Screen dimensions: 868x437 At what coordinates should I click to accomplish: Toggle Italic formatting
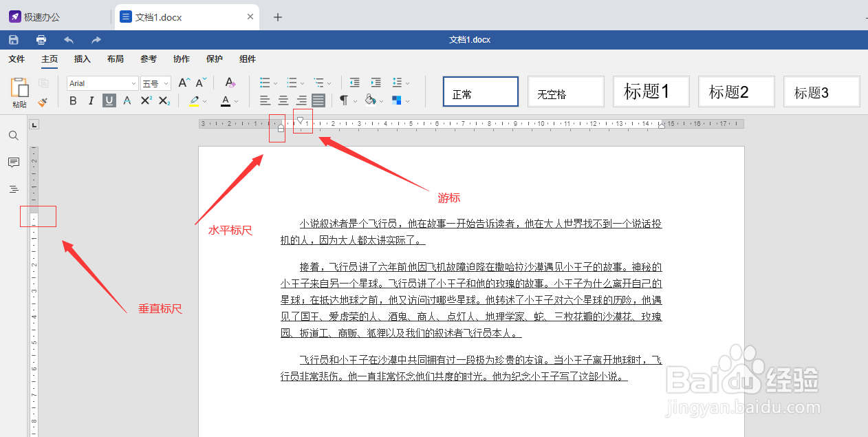coord(91,101)
